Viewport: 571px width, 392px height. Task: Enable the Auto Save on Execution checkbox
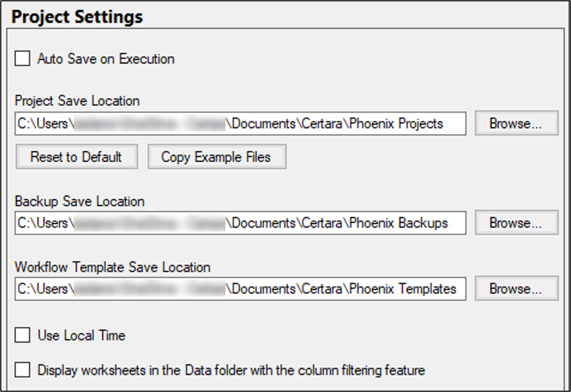[x=22, y=59]
